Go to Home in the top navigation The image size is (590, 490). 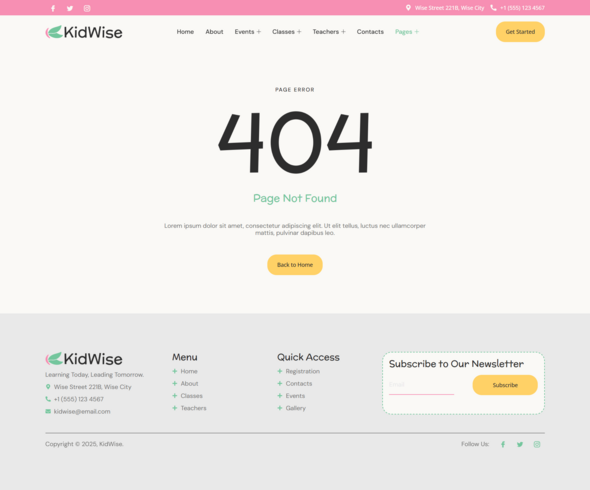click(186, 32)
